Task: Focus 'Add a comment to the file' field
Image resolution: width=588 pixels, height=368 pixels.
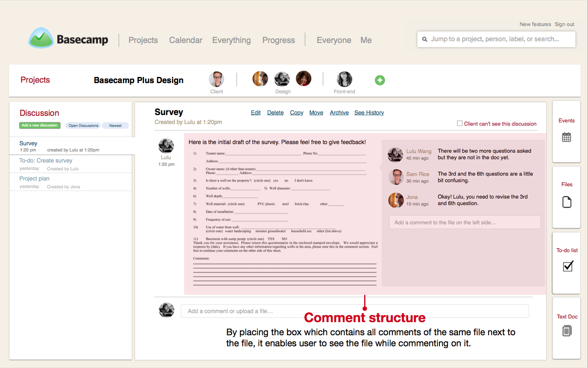Action: (x=465, y=222)
